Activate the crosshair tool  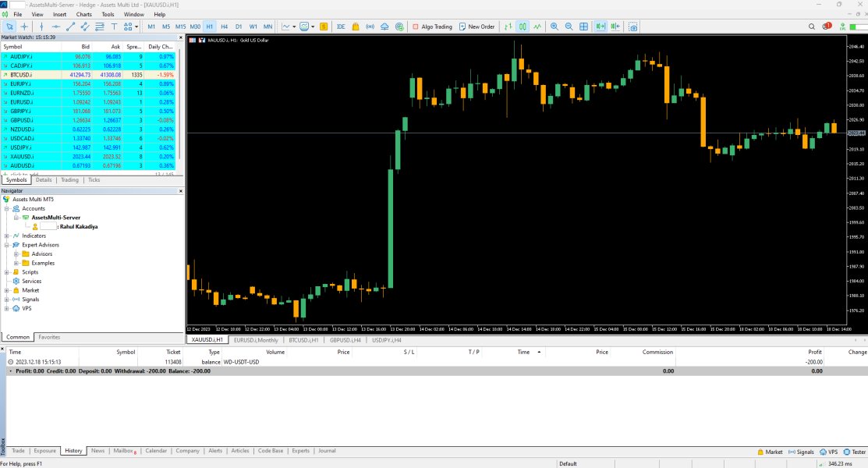[24, 27]
